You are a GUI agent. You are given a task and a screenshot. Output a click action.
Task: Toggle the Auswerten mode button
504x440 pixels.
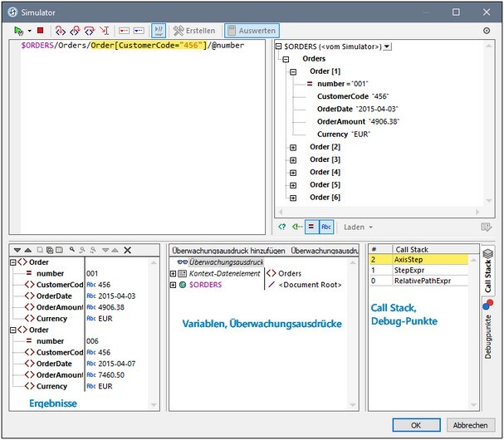coord(250,30)
